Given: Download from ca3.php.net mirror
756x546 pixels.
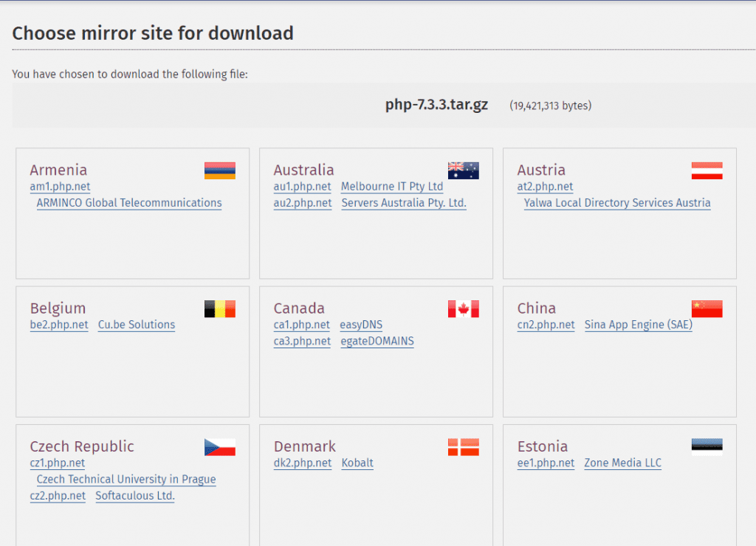Looking at the screenshot, I should point(302,342).
